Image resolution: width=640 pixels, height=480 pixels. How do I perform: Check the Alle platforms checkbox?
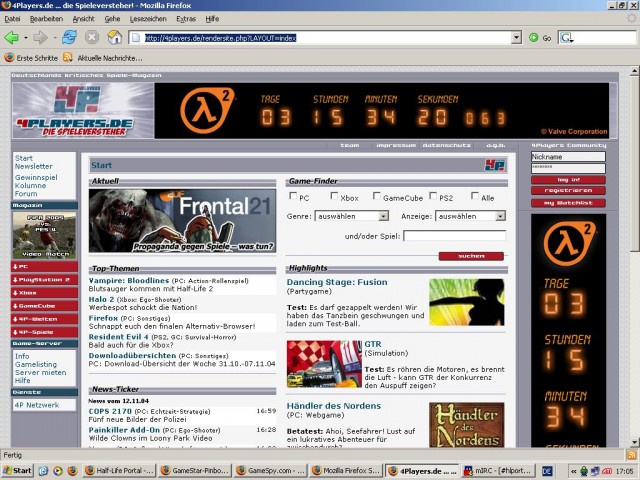click(x=474, y=196)
